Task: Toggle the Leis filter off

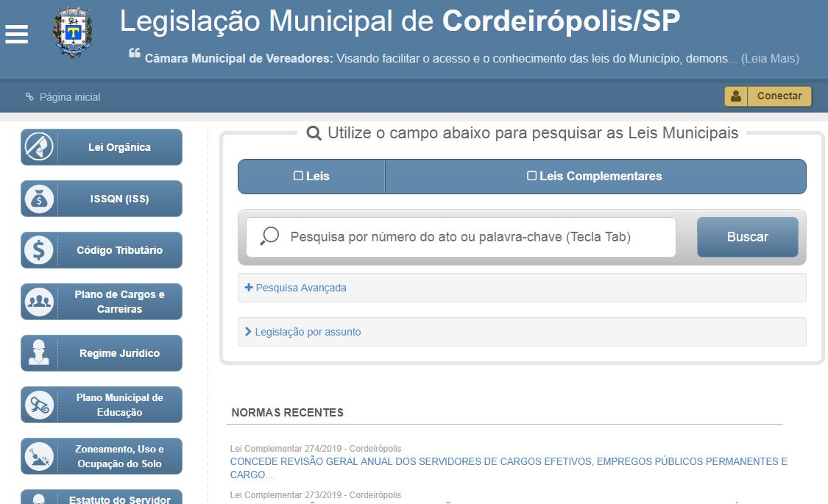Action: coord(297,176)
